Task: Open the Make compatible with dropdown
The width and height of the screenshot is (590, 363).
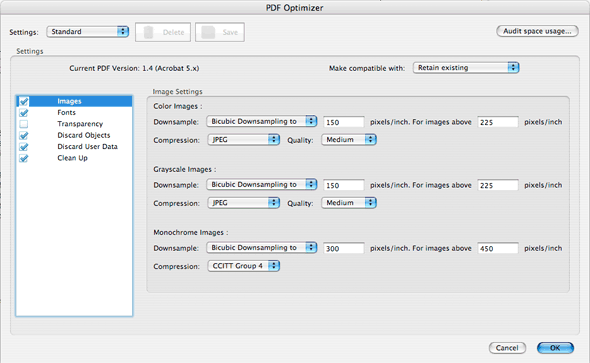Action: [x=466, y=68]
